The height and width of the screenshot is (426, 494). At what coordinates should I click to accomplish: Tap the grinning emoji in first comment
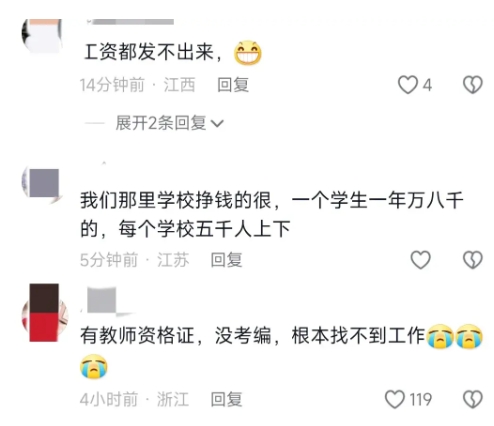[x=248, y=53]
